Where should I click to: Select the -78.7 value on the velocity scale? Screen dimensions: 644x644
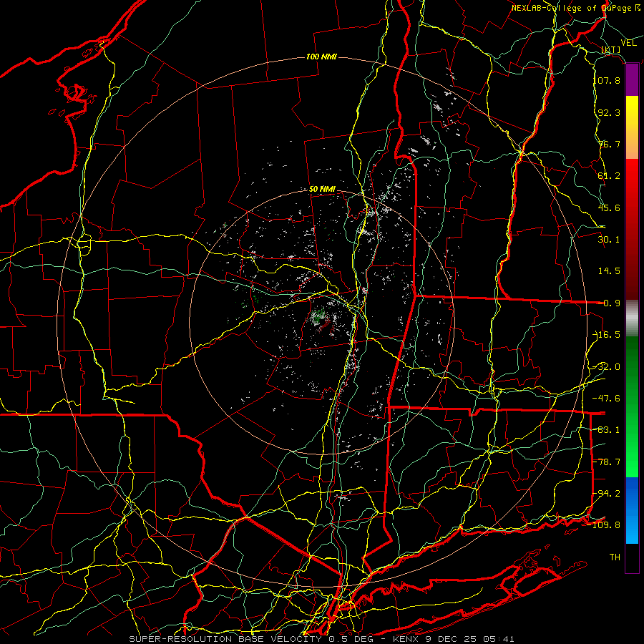(607, 462)
